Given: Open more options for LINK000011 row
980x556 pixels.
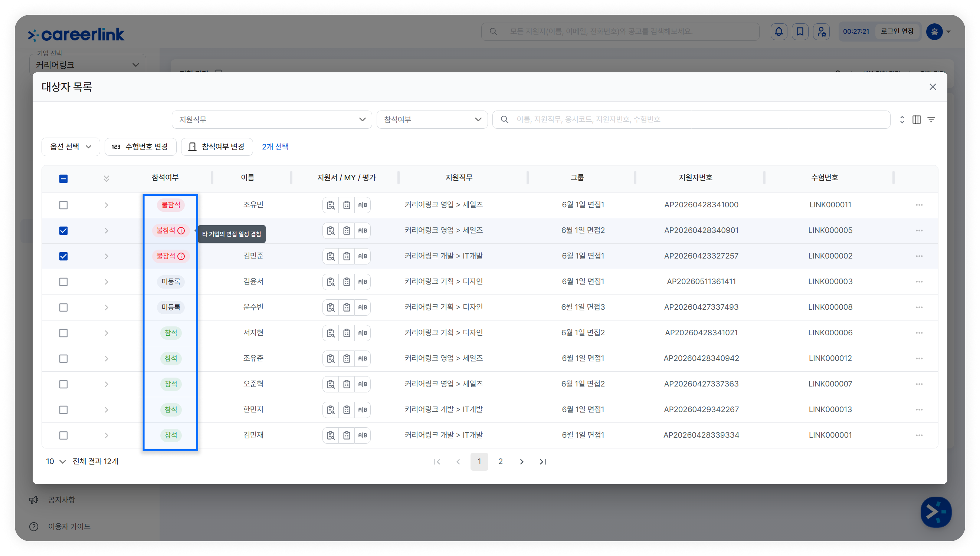Looking at the screenshot, I should [x=919, y=205].
